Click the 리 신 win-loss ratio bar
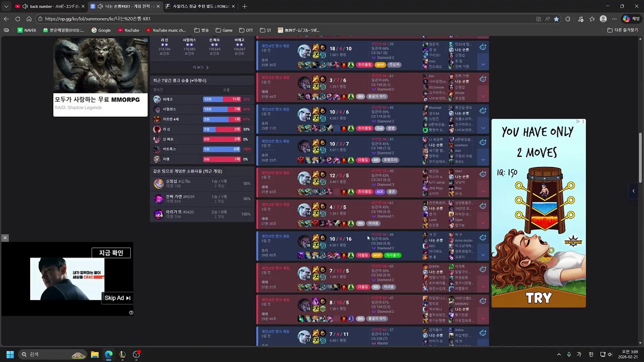 222,129
